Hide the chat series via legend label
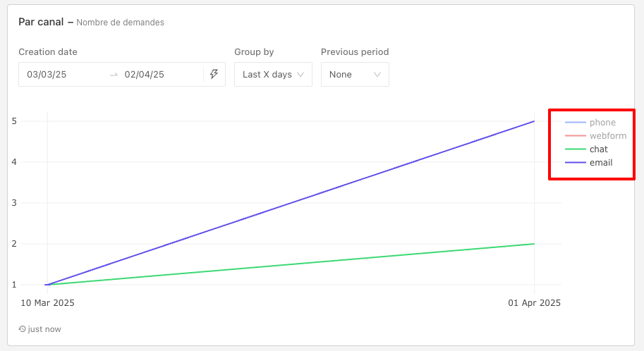The width and height of the screenshot is (644, 351). point(598,149)
